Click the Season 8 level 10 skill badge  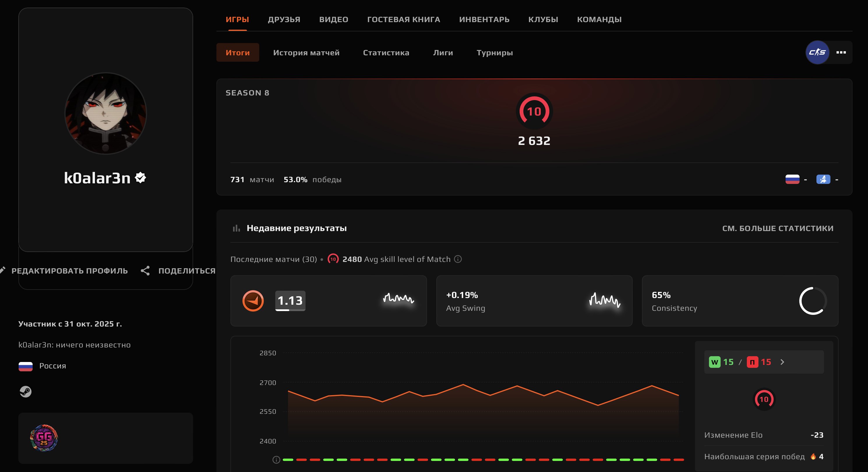(x=534, y=111)
